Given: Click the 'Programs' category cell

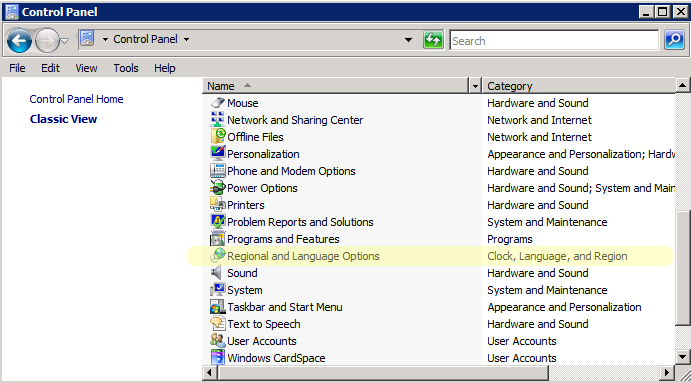Looking at the screenshot, I should tap(510, 239).
